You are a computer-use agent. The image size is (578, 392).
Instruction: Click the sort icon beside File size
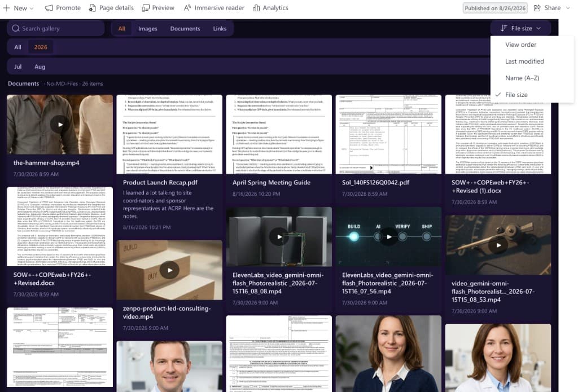pyautogui.click(x=504, y=28)
